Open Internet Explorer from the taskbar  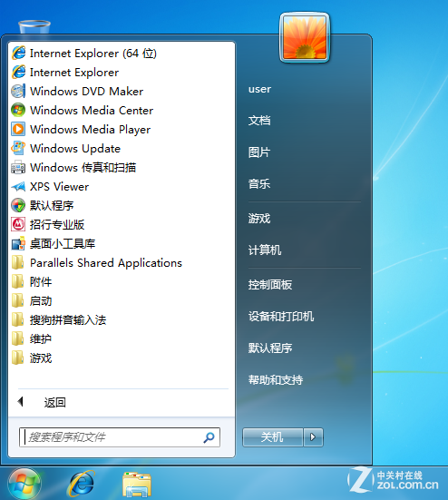[x=82, y=484]
